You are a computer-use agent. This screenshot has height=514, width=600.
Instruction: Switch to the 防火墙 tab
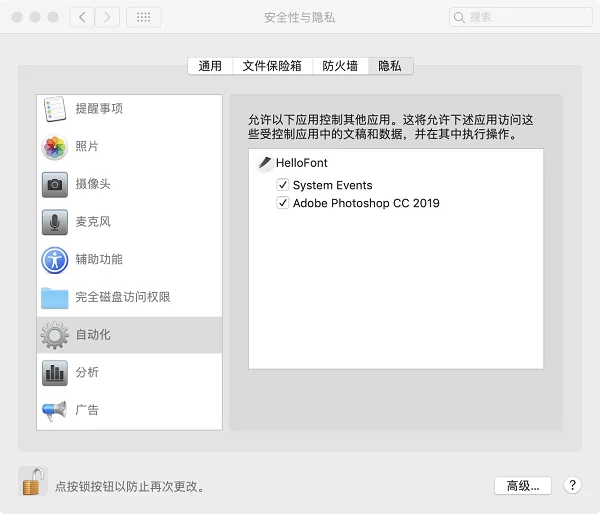click(340, 66)
